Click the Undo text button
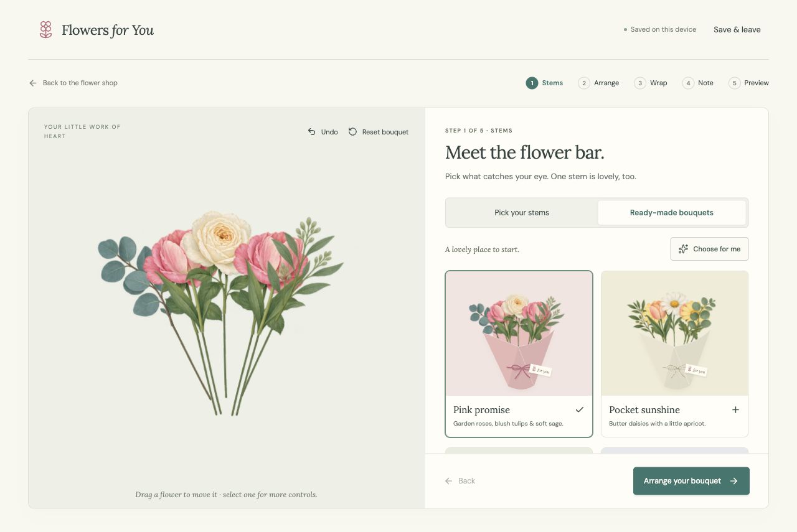 (x=329, y=132)
